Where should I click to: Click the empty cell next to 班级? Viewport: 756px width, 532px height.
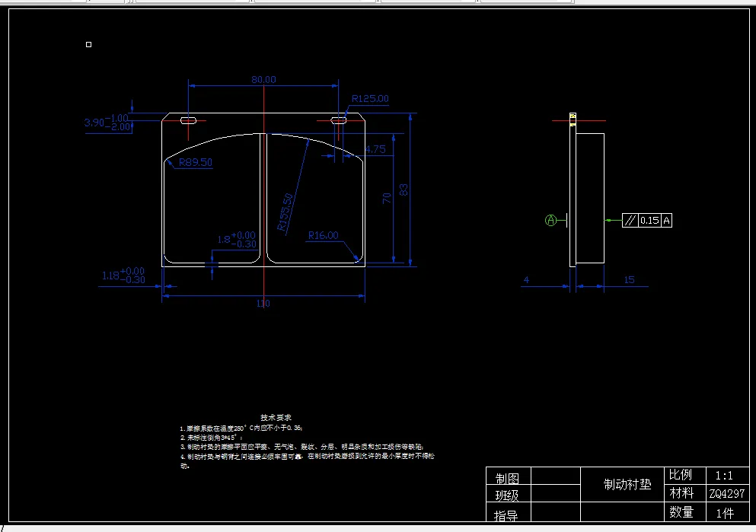[556, 494]
